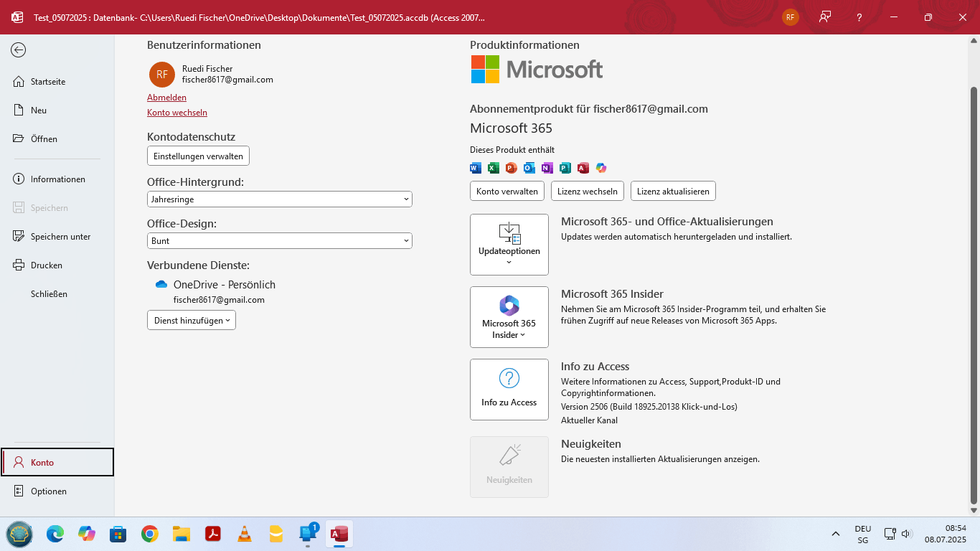Viewport: 980px width, 551px height.
Task: Click Einstellungen verwalten button
Action: 198,156
